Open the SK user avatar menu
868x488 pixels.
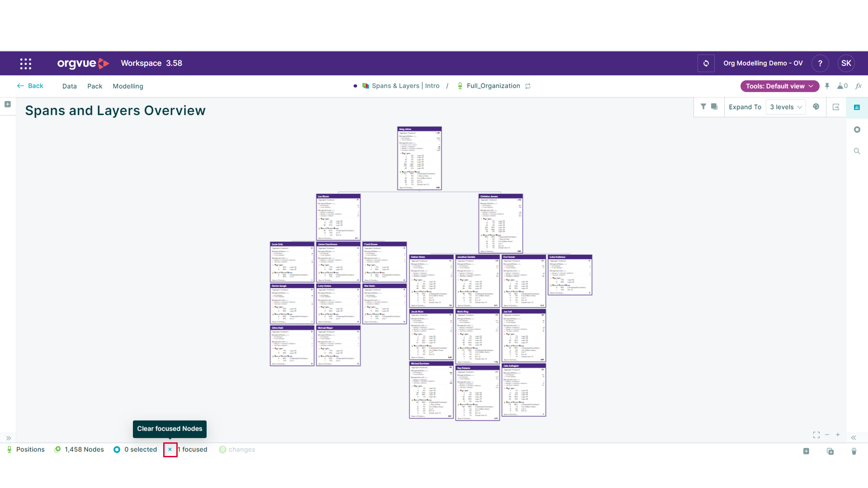846,63
